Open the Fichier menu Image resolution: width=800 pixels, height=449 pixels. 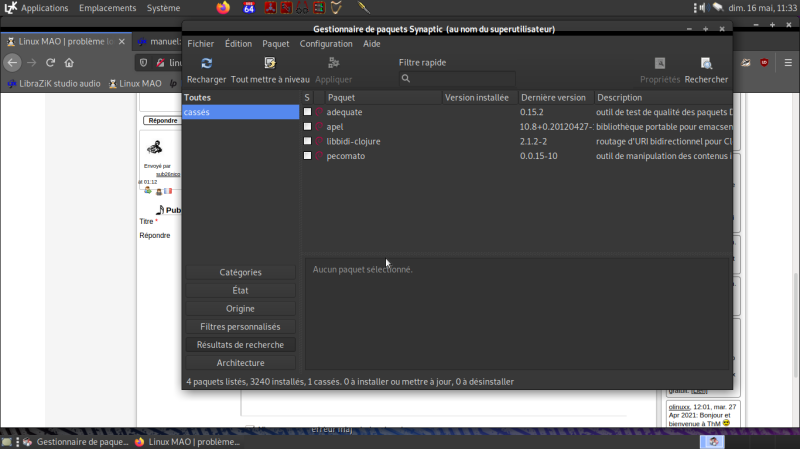(x=201, y=44)
